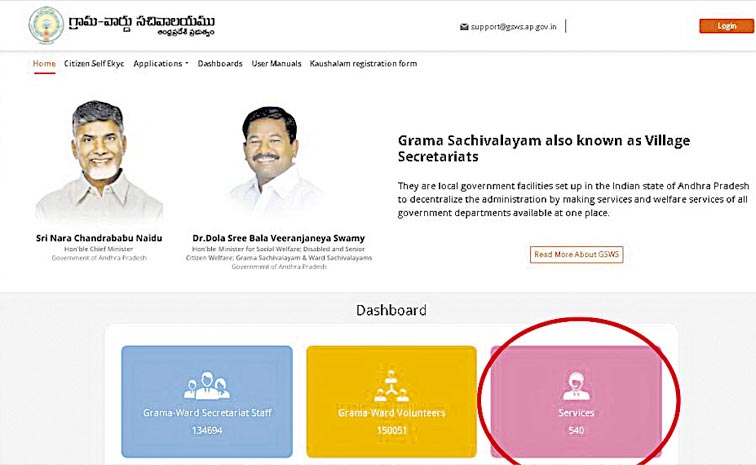
Task: Open the pink Services 540 card
Action: point(576,401)
